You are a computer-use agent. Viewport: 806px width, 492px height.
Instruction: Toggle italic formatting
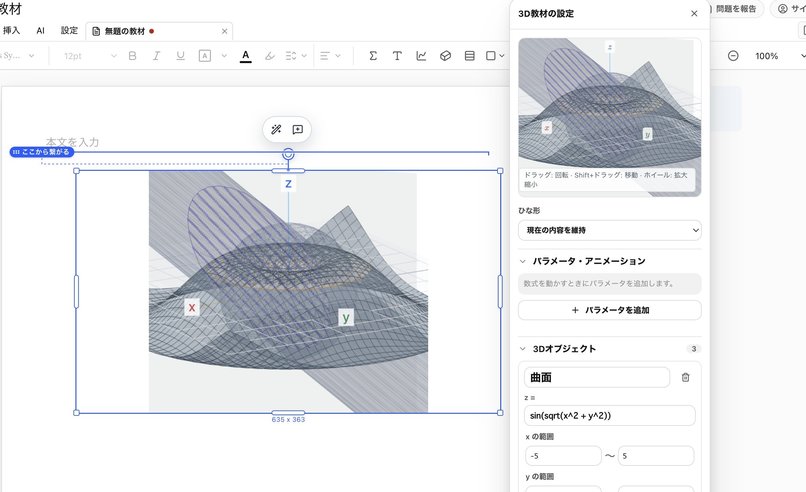[x=156, y=56]
